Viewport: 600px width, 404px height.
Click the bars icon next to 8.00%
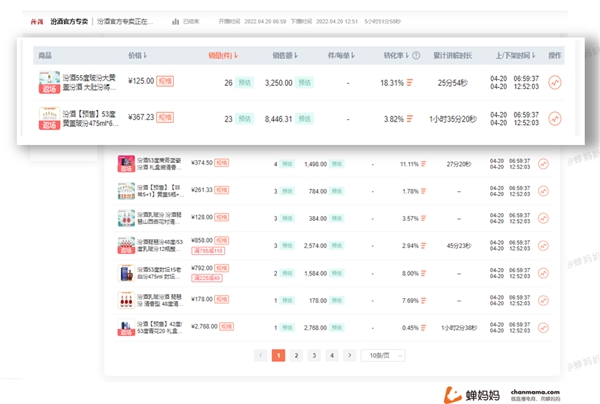424,273
